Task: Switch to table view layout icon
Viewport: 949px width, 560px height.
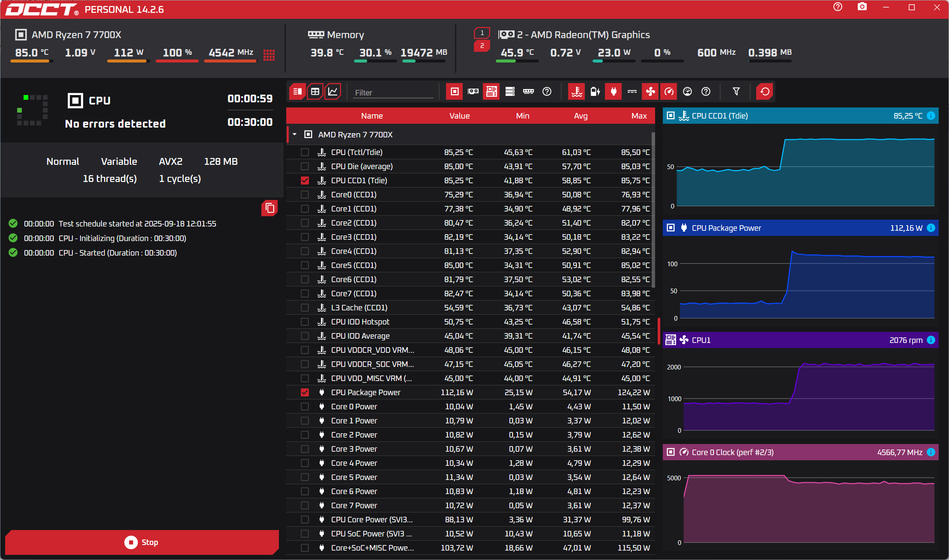Action: click(315, 92)
